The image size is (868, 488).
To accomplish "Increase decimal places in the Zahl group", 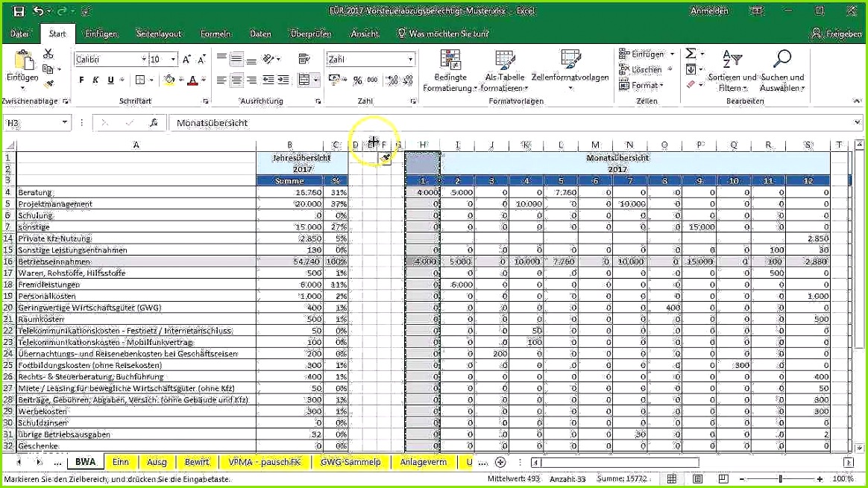I will (391, 80).
